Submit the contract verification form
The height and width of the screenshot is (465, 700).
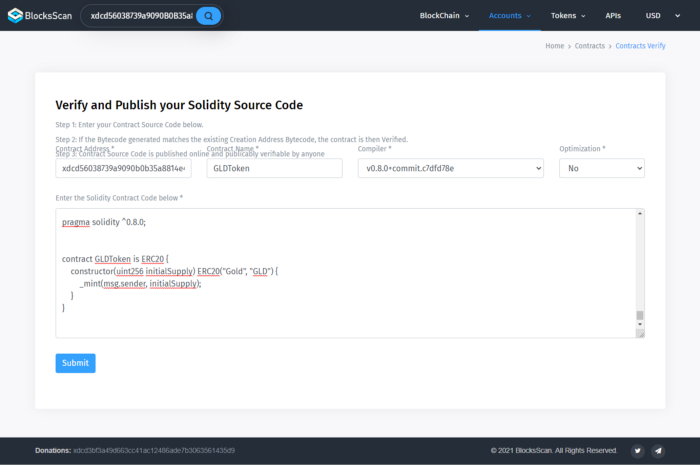(75, 363)
